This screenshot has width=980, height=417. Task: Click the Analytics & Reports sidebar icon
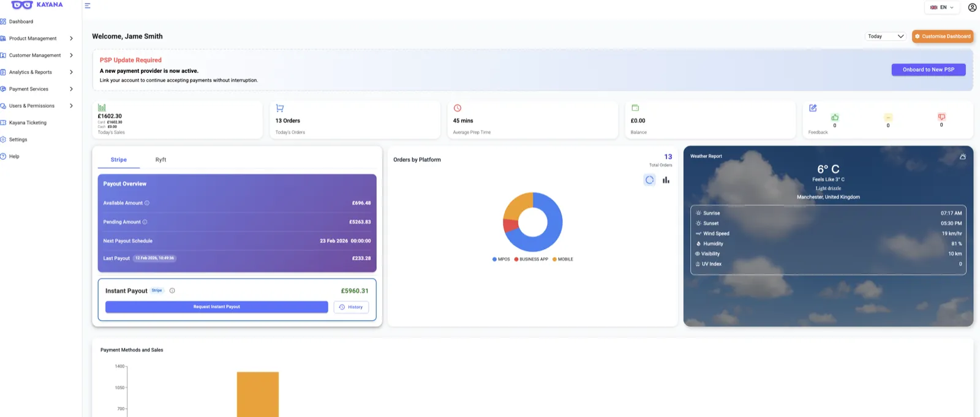(x=3, y=72)
